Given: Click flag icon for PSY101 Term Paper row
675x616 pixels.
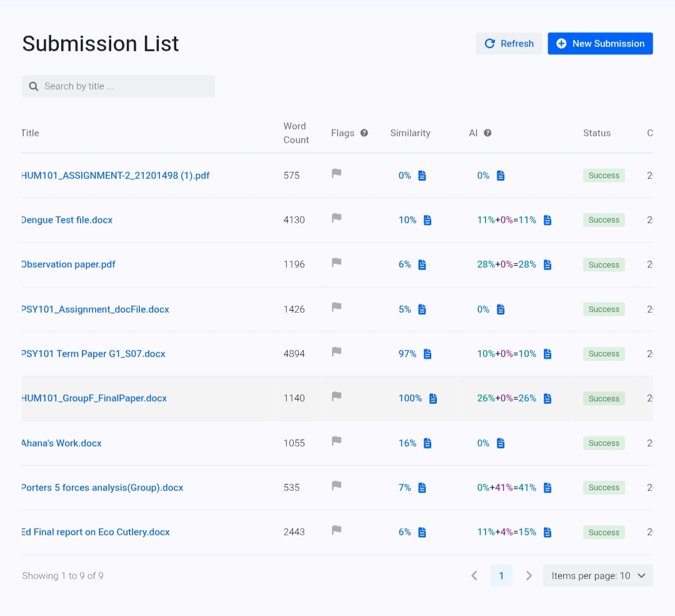Looking at the screenshot, I should (336, 352).
